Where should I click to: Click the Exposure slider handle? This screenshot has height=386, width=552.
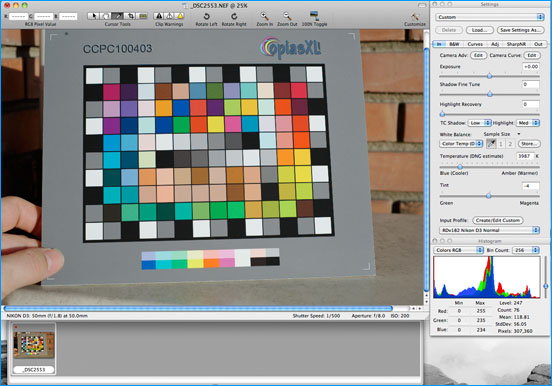490,76
